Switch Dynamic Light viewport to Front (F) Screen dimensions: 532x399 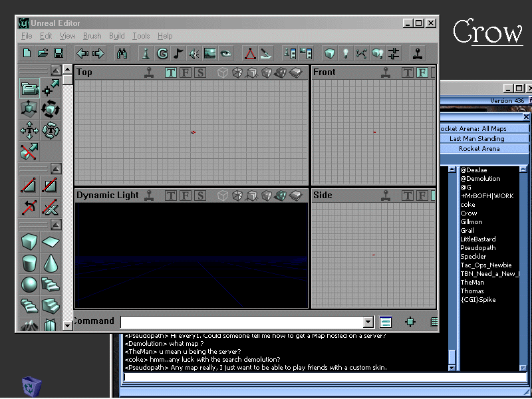coord(185,196)
